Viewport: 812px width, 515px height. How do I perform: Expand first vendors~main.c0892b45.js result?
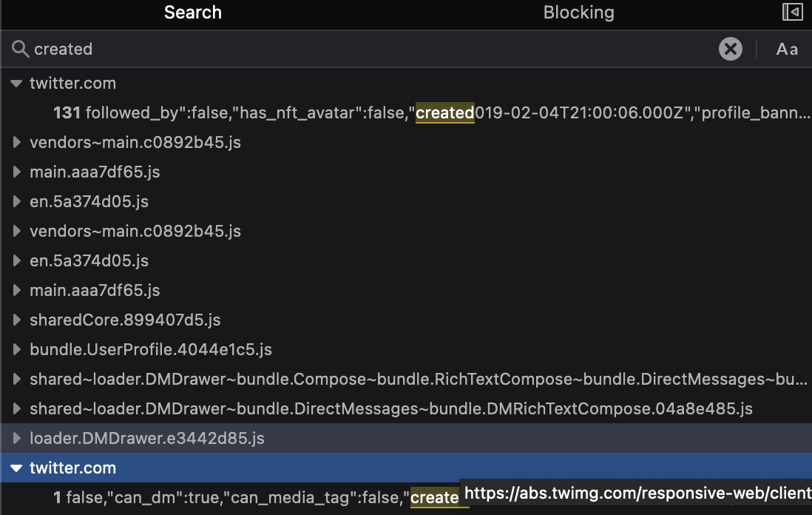tap(16, 143)
